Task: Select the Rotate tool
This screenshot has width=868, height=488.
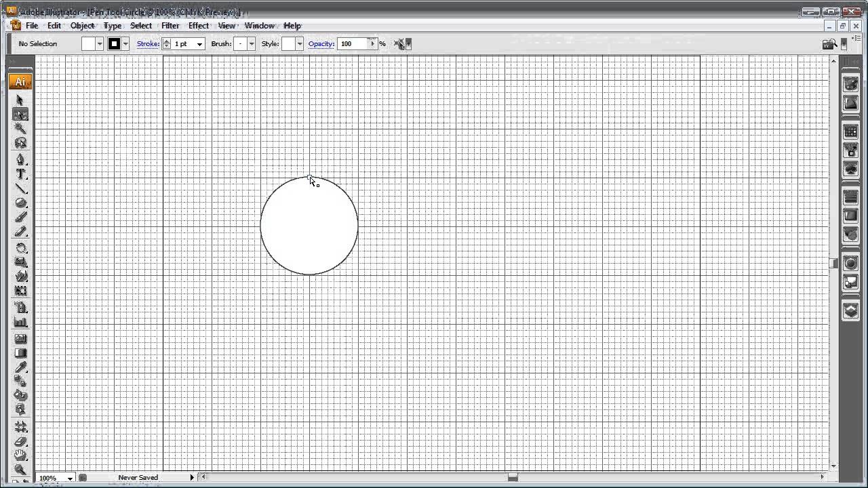Action: tap(20, 248)
